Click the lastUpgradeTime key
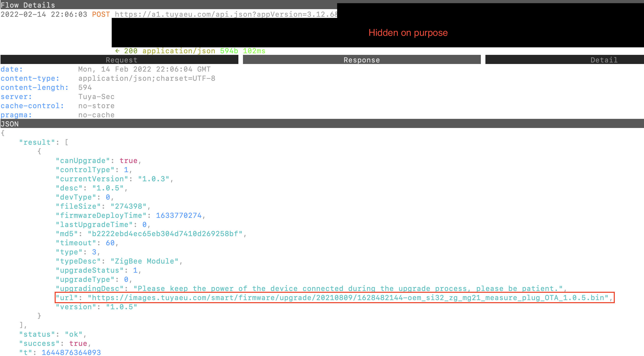Image resolution: width=644 pixels, height=356 pixels. (94, 224)
